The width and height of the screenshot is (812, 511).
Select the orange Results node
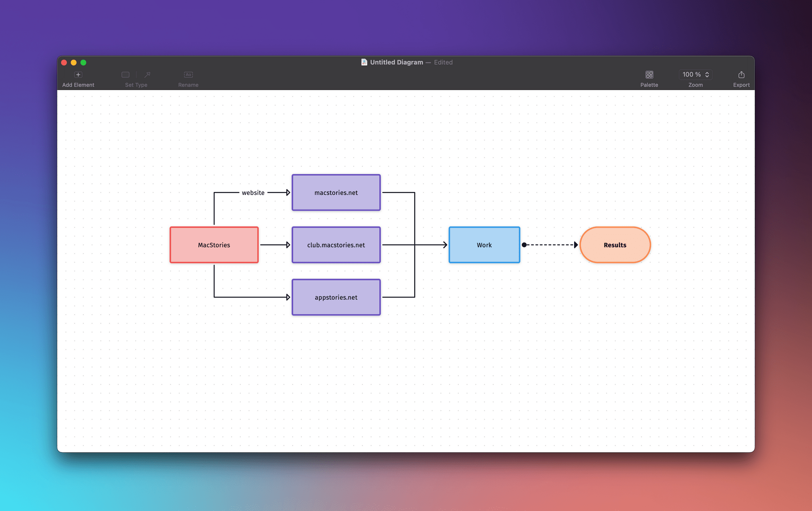[615, 245]
